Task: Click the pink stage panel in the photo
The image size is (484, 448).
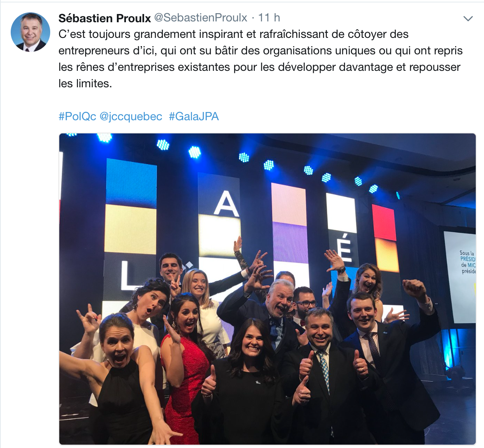Action: pyautogui.click(x=289, y=203)
